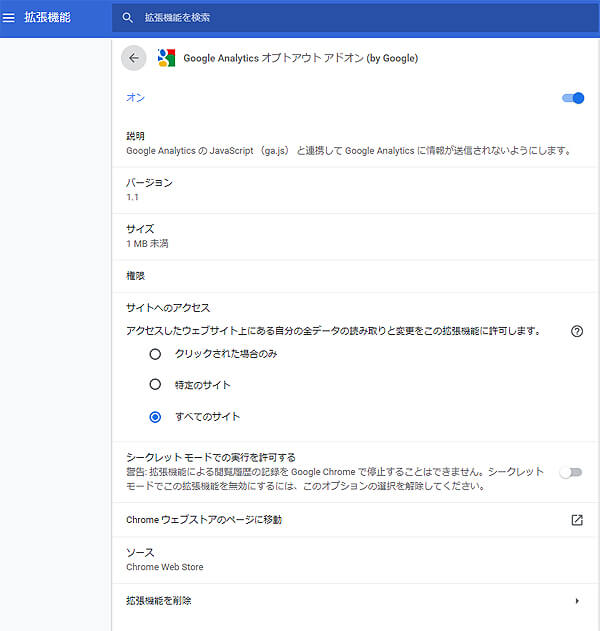Image resolution: width=600 pixels, height=631 pixels.
Task: Click the バージョン label
Action: coord(149,183)
